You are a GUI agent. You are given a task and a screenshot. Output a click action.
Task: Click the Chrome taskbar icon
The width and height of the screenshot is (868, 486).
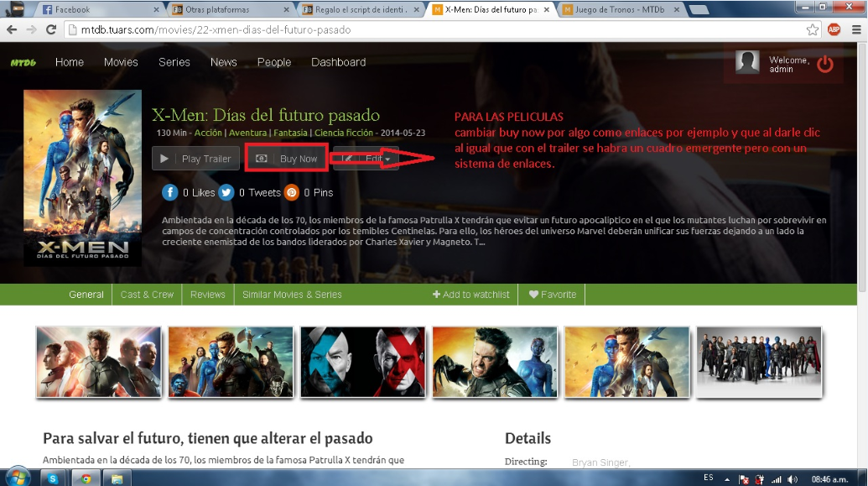(x=86, y=478)
